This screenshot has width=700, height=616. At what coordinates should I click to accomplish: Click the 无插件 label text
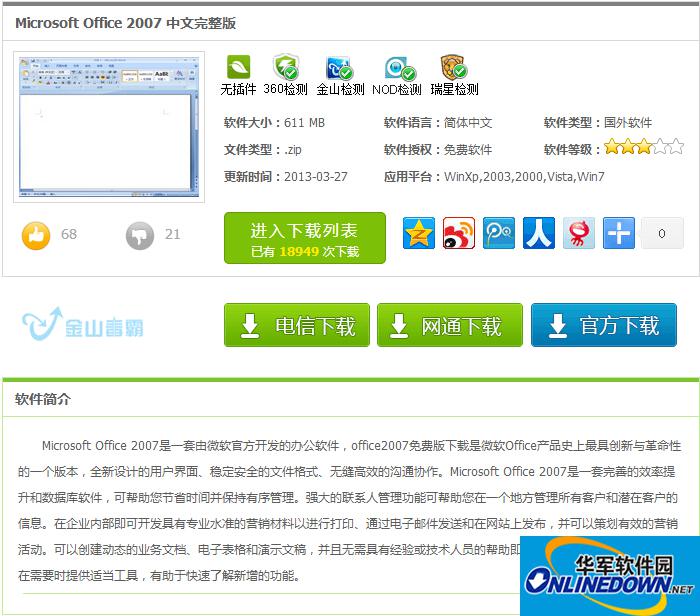pyautogui.click(x=238, y=89)
